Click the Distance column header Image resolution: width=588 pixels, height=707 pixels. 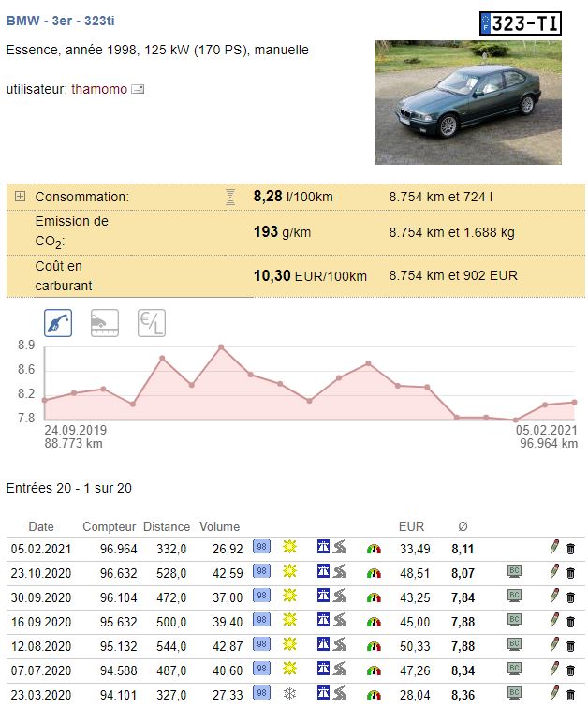pos(167,526)
